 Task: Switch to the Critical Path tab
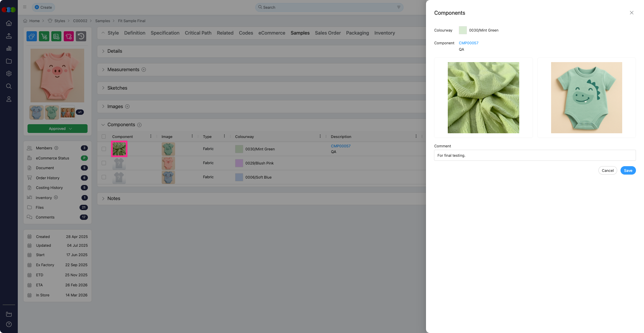(198, 33)
